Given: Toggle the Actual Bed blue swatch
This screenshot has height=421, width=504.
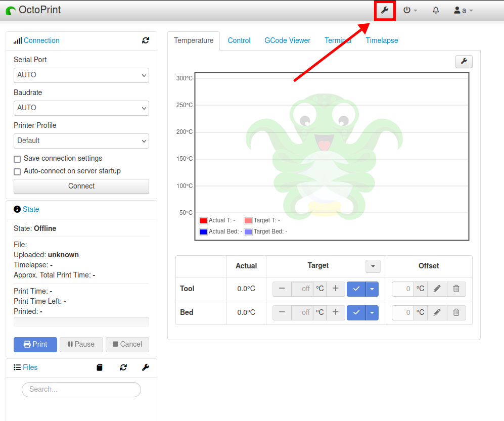Looking at the screenshot, I should (203, 232).
